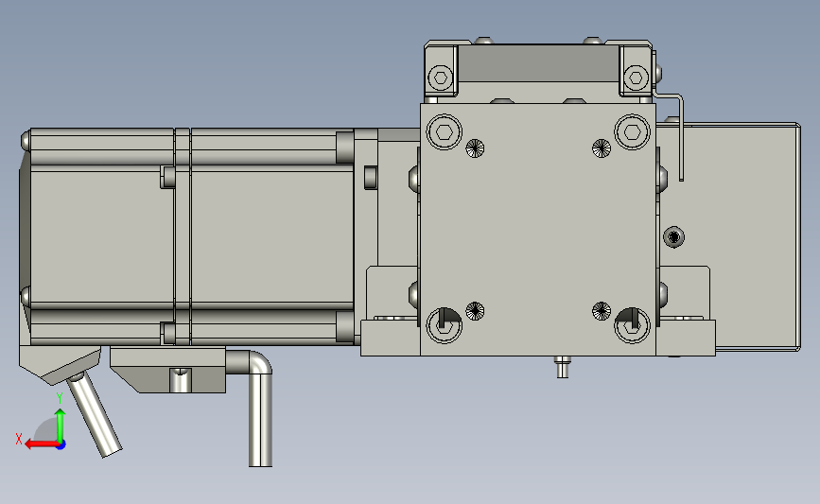Select the black set screw on the right cover
This screenshot has width=820, height=504.
pos(673,237)
